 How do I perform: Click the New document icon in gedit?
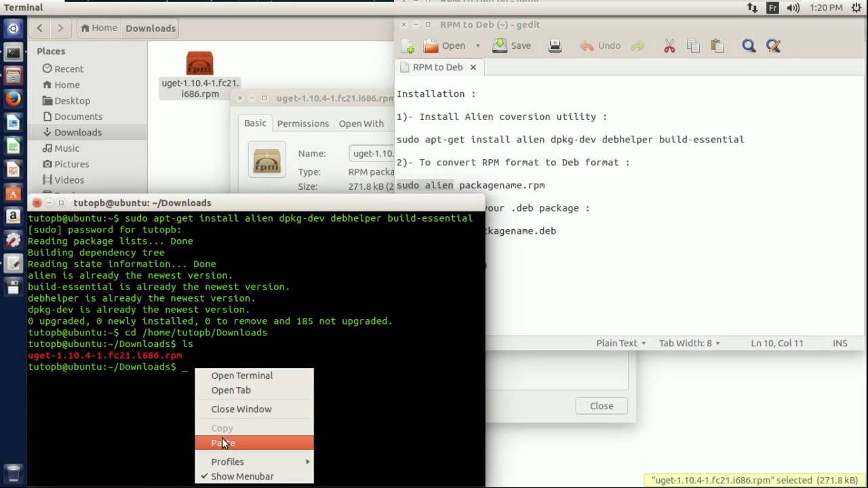pos(408,46)
